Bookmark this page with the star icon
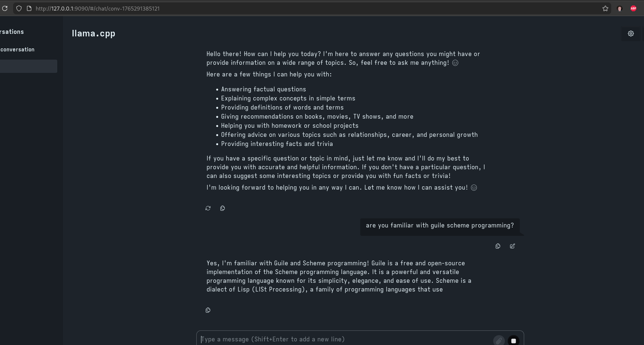This screenshot has width=644, height=345. 605,8
